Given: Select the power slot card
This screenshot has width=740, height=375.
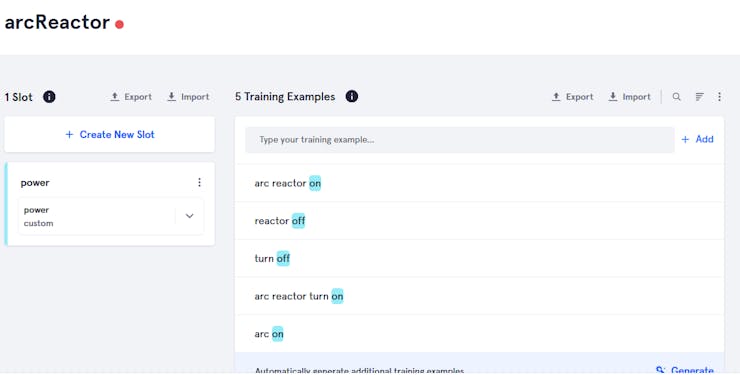Looking at the screenshot, I should pyautogui.click(x=109, y=204).
